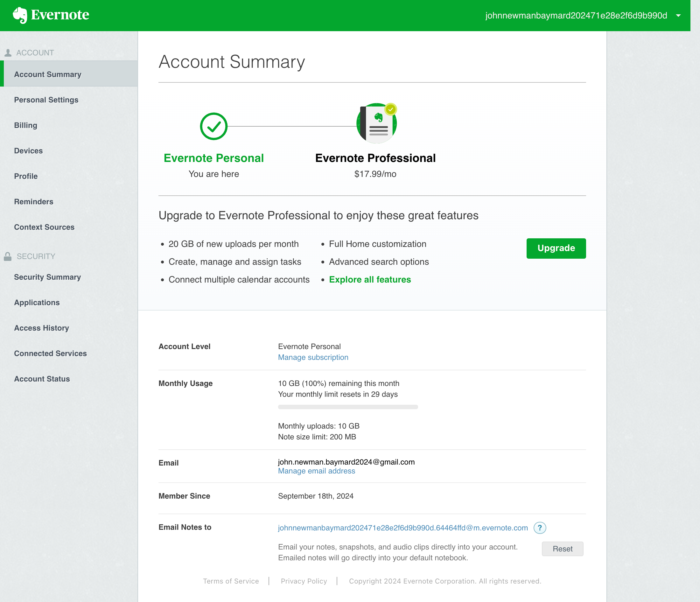Select Devices from the sidebar
The width and height of the screenshot is (700, 602).
(x=28, y=151)
